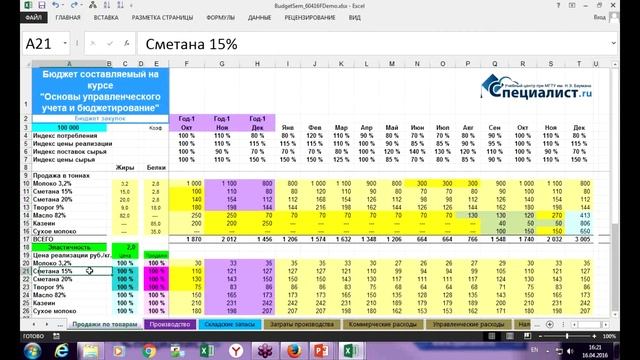Select row 17 header
Viewport: 640px width, 360px height.
27,239
